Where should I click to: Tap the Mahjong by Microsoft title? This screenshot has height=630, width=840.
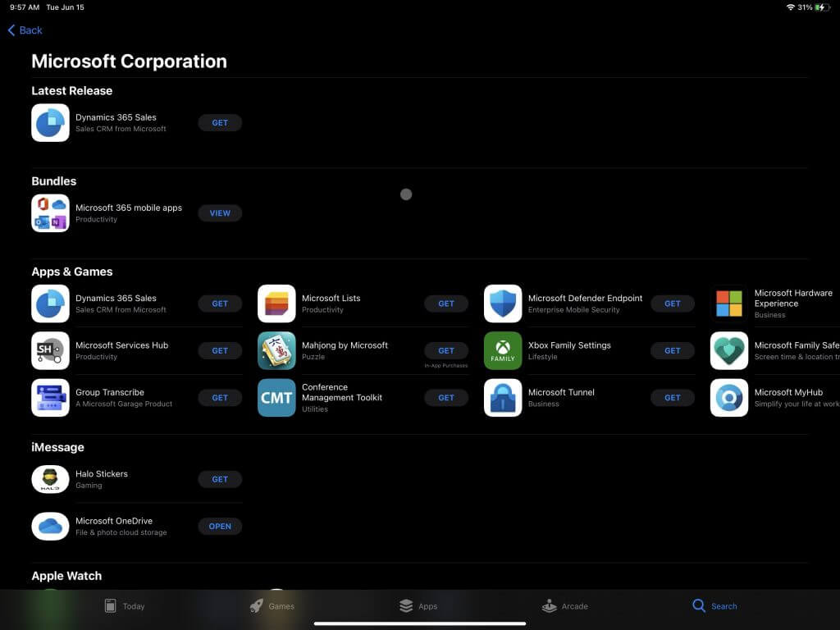[345, 345]
